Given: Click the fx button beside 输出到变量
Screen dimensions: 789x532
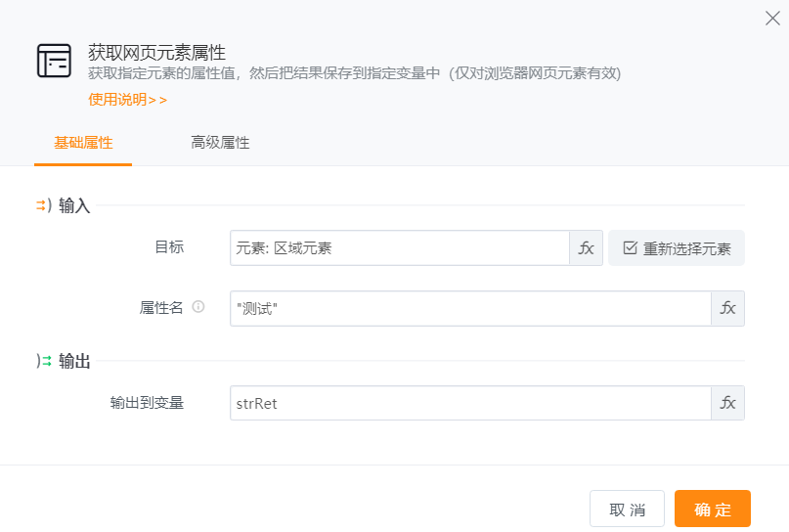Looking at the screenshot, I should click(x=727, y=403).
